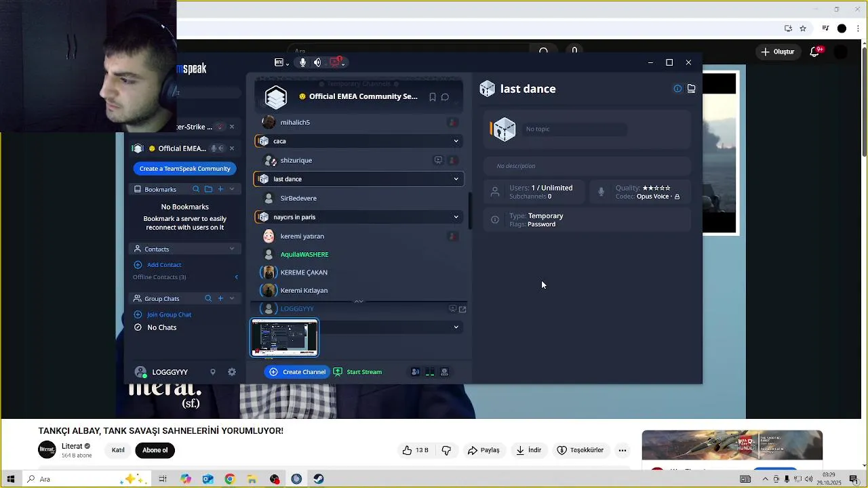Viewport: 868px width, 488px height.
Task: Collapse the Contacts section
Action: pyautogui.click(x=232, y=249)
